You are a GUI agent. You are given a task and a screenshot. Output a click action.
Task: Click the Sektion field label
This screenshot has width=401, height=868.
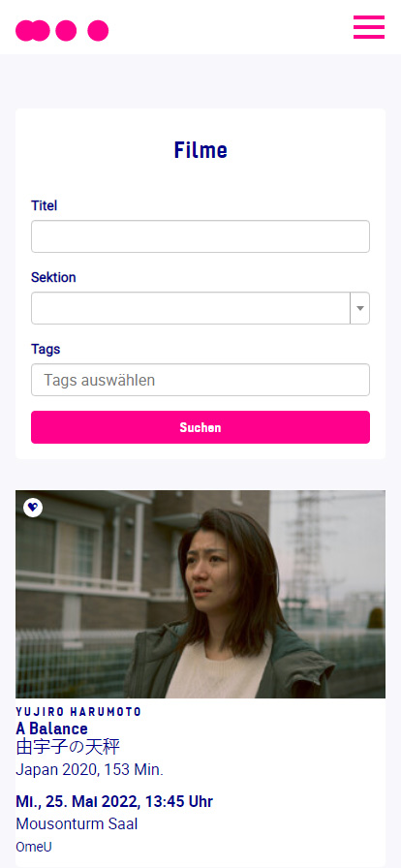53,277
